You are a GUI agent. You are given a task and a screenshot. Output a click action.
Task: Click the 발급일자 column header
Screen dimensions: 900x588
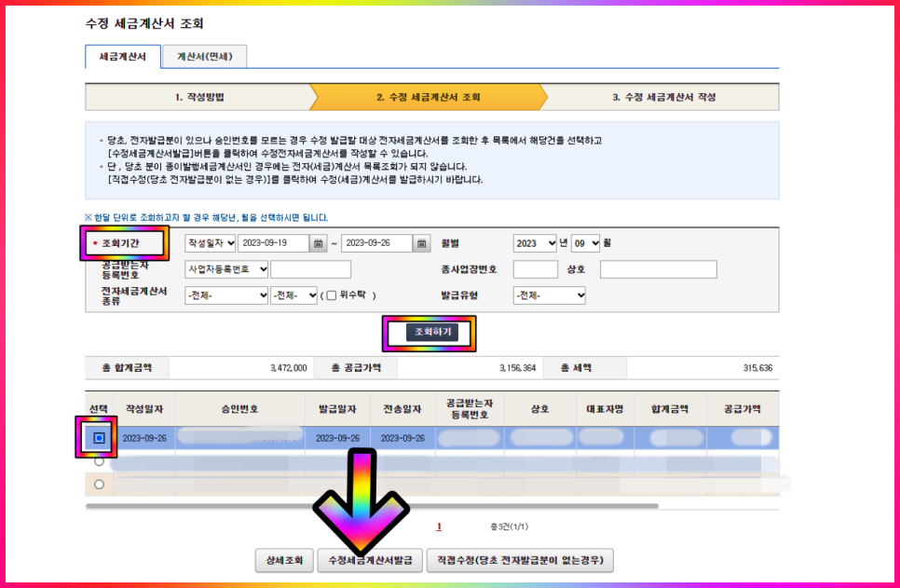coord(337,409)
